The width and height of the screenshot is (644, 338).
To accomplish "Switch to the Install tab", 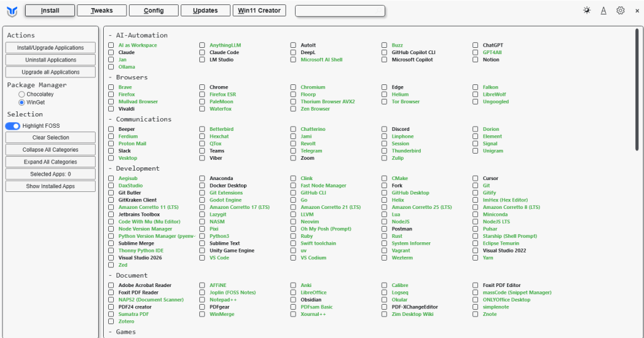I will pyautogui.click(x=50, y=10).
